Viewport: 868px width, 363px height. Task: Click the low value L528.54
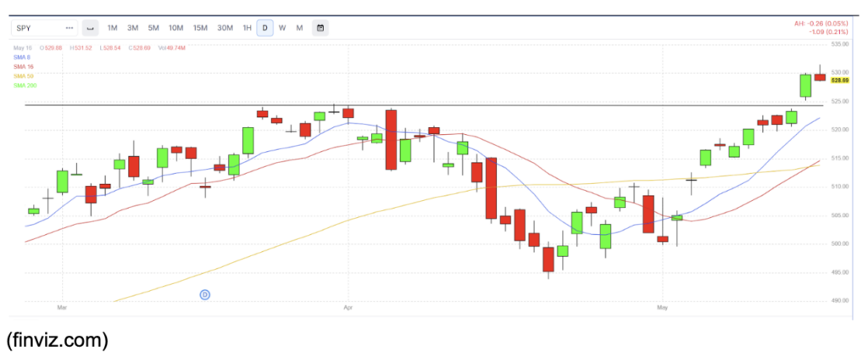click(110, 48)
